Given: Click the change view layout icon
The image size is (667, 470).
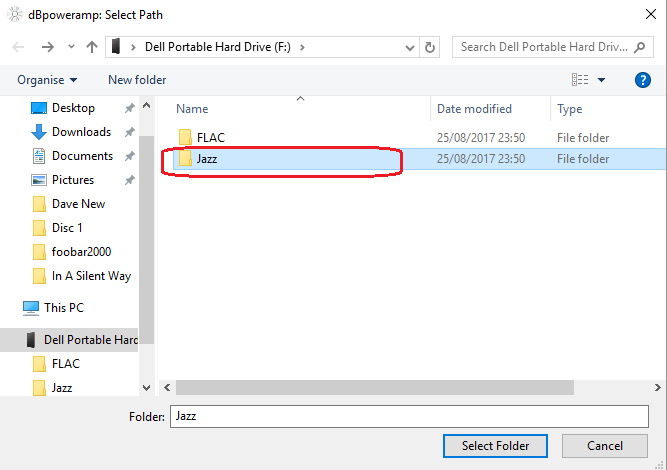Looking at the screenshot, I should point(580,80).
